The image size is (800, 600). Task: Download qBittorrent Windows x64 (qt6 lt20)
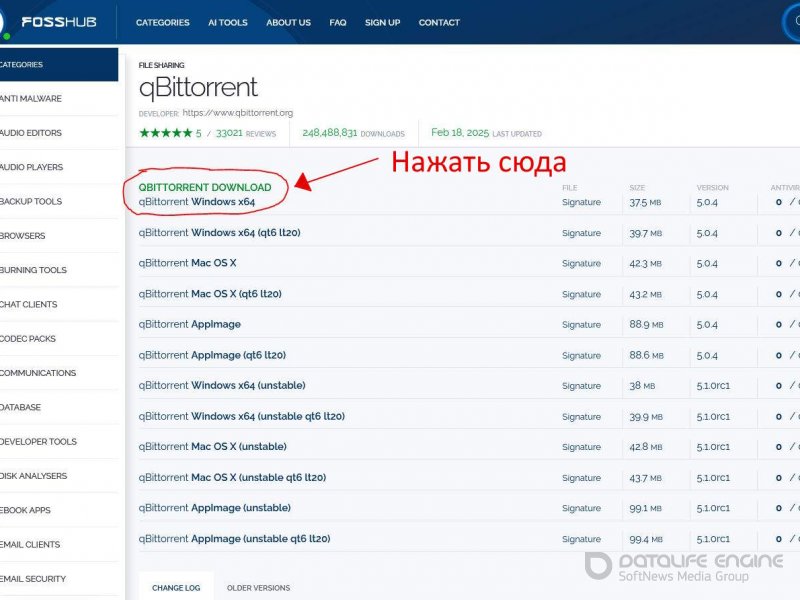pyautogui.click(x=219, y=233)
